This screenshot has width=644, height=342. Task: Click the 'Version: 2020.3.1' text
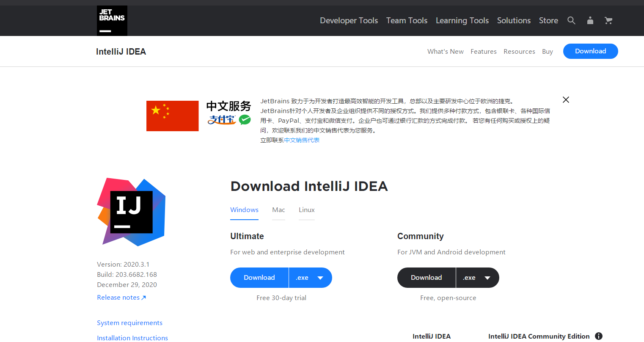pyautogui.click(x=123, y=265)
